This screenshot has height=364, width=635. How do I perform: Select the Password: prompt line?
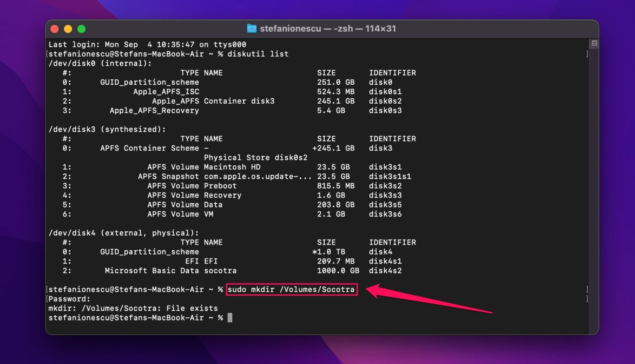pos(69,298)
